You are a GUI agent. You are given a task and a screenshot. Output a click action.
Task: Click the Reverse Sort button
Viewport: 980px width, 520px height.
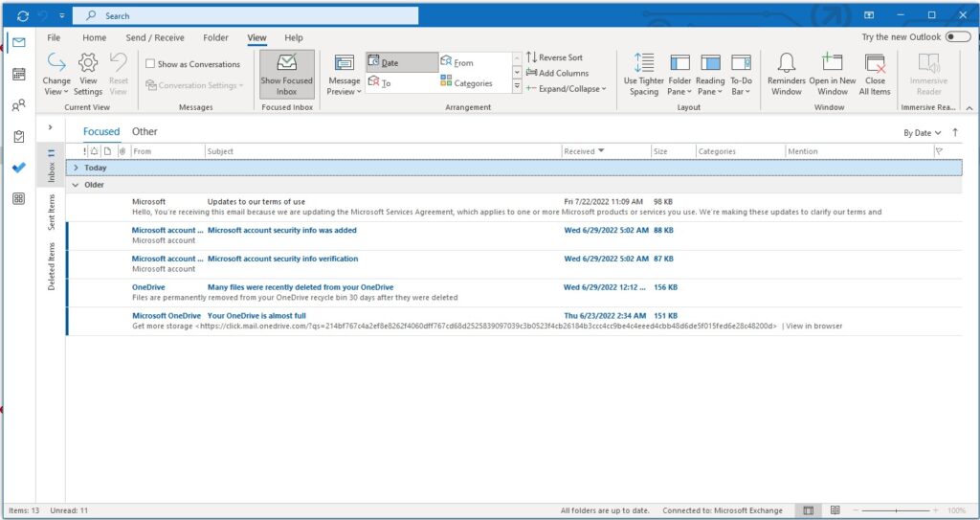[x=554, y=57]
